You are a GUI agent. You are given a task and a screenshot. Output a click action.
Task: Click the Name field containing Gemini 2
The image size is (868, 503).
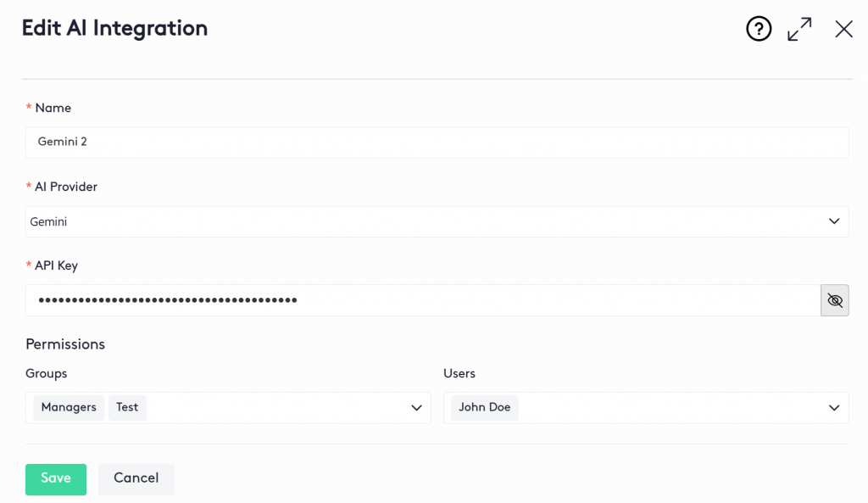pos(437,143)
